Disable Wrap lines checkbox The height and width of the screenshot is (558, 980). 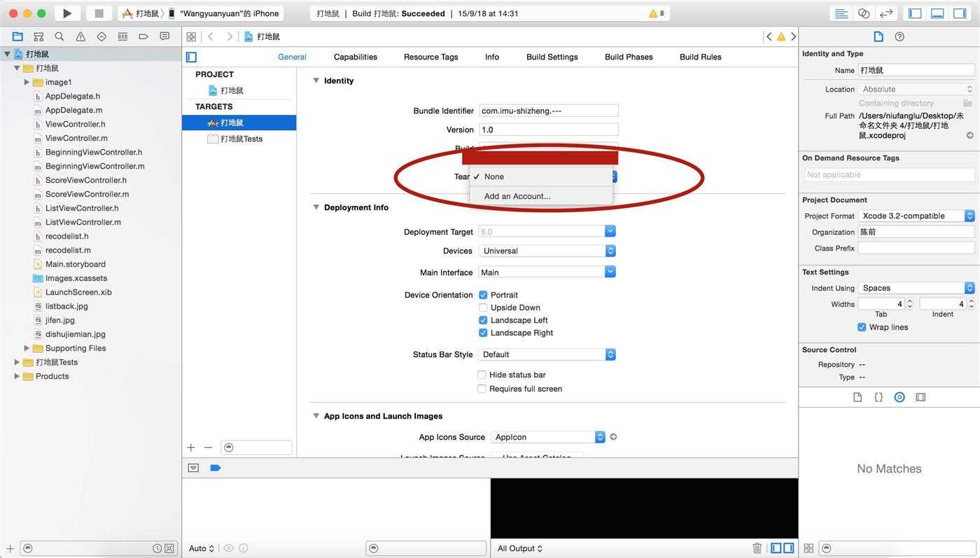click(x=862, y=327)
